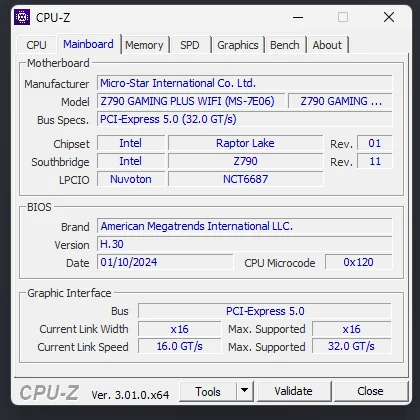Screen dimensions: 420x420
Task: Select the Manufacturer value Micro-Star International Co. Ltd.
Action: point(245,83)
